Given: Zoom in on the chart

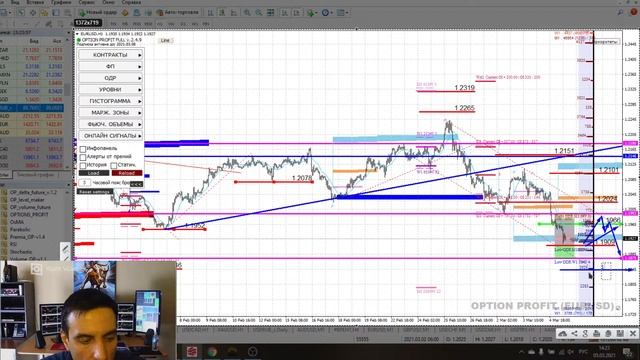Looking at the screenshot, I should (247, 13).
